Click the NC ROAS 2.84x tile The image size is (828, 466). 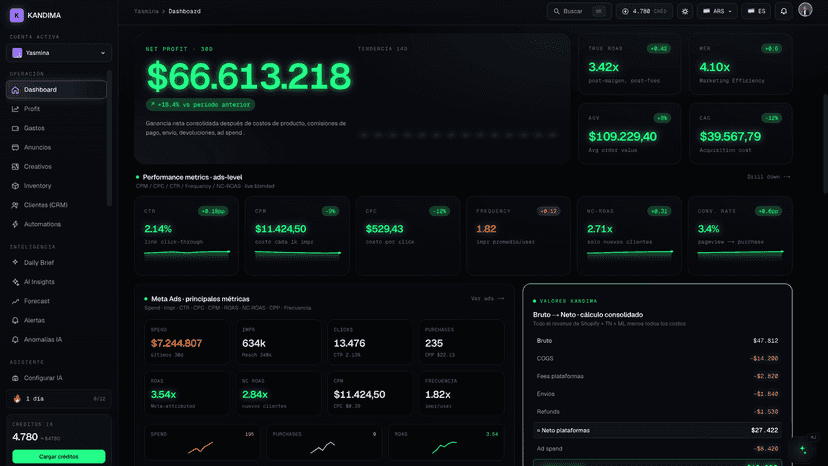point(278,394)
